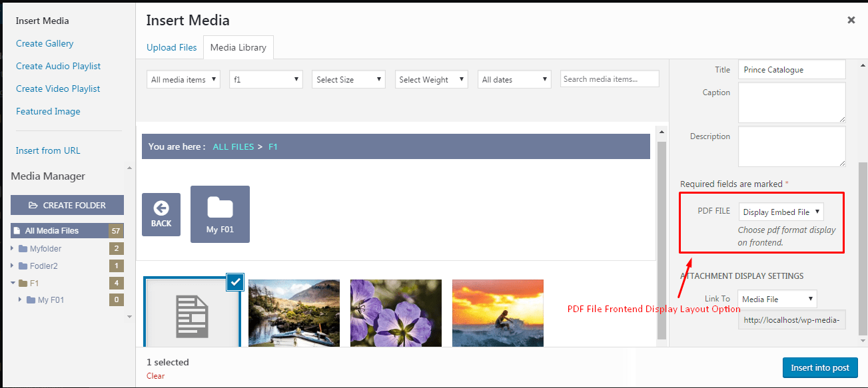Switch to the Upload Files tab
The image size is (868, 388).
[x=172, y=47]
